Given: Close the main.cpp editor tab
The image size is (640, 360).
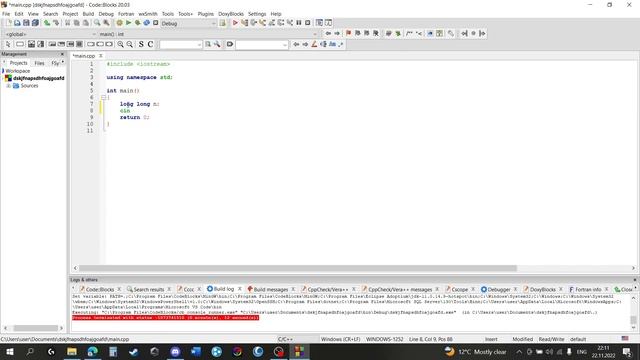Looking at the screenshot, I should pos(101,56).
